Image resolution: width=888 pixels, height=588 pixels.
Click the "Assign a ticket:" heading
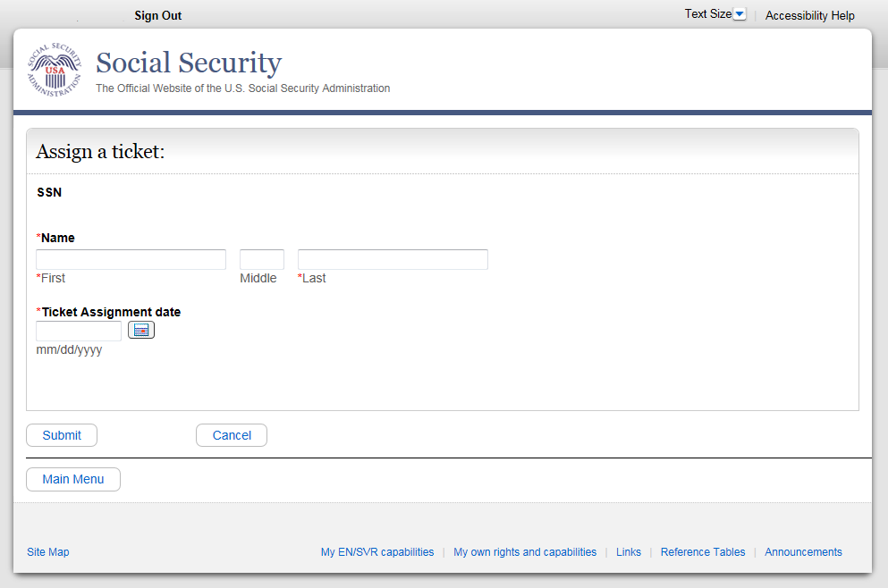pyautogui.click(x=100, y=152)
